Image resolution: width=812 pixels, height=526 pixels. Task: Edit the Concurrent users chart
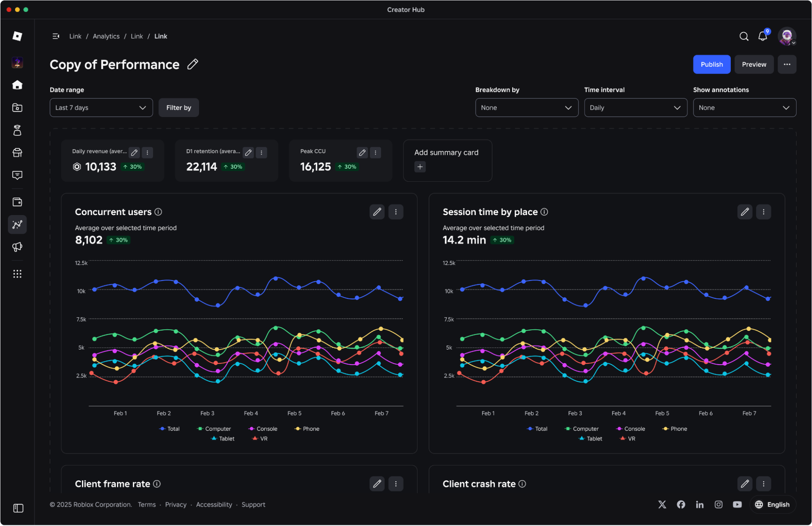pyautogui.click(x=377, y=212)
